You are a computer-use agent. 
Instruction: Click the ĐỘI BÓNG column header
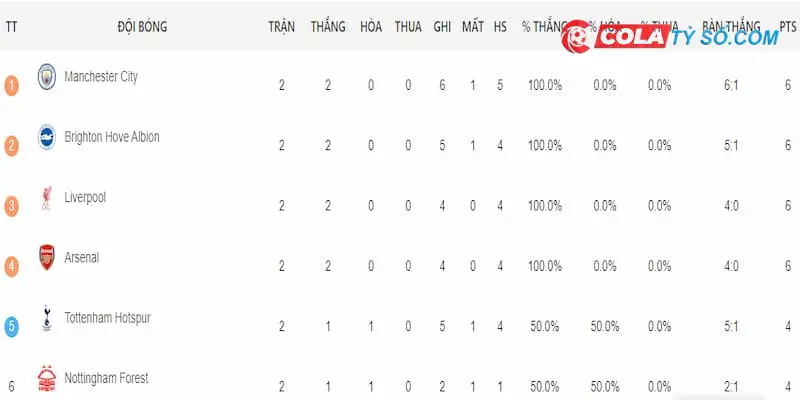point(142,27)
